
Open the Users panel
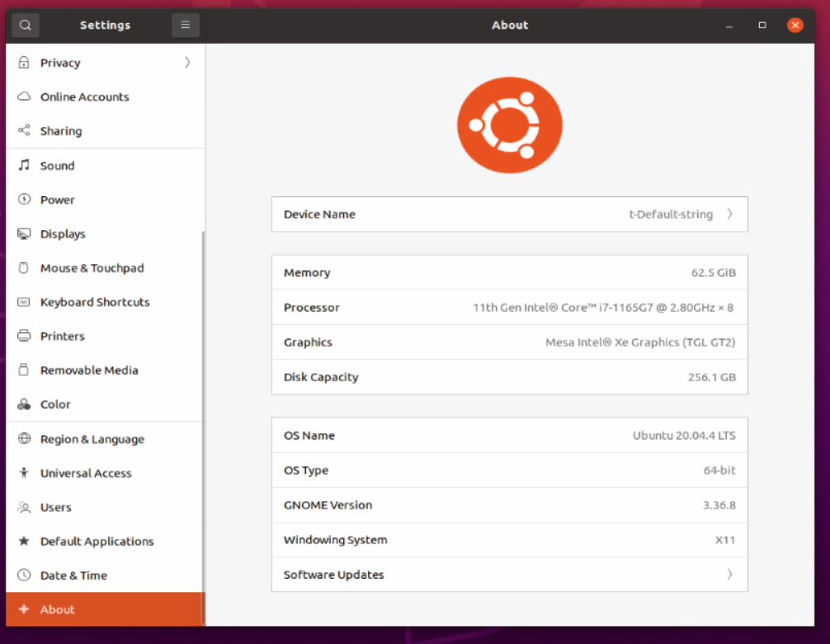click(x=105, y=507)
